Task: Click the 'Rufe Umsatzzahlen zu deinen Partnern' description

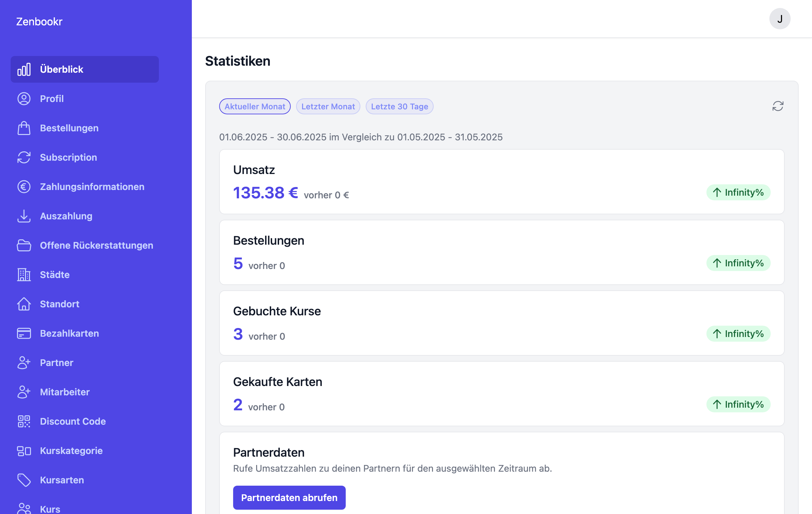Action: pos(393,468)
